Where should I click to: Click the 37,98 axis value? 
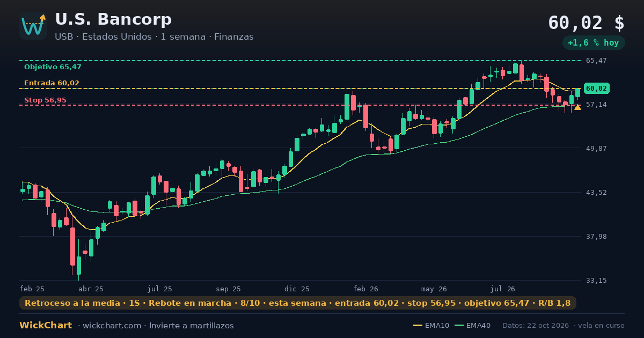pyautogui.click(x=596, y=236)
